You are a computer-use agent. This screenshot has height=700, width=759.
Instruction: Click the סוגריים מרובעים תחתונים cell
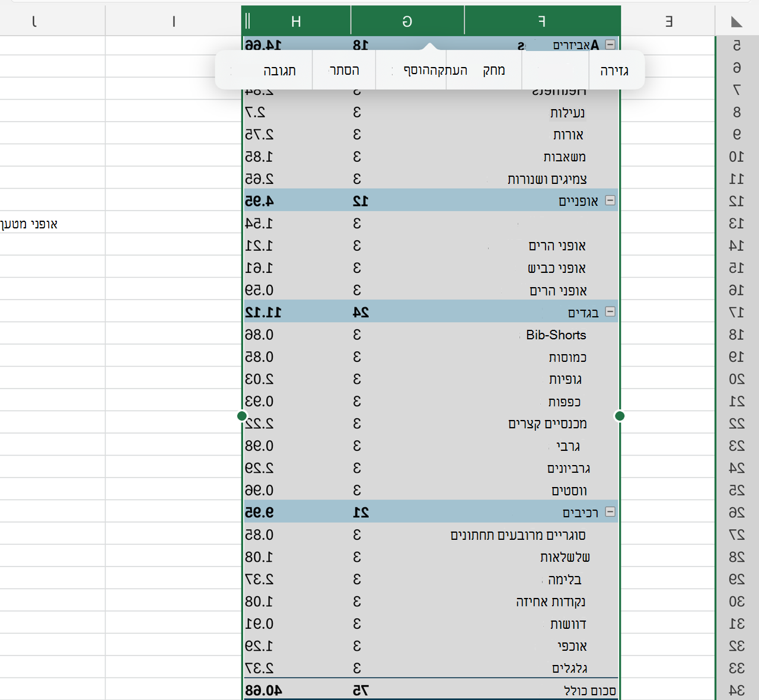click(x=518, y=535)
